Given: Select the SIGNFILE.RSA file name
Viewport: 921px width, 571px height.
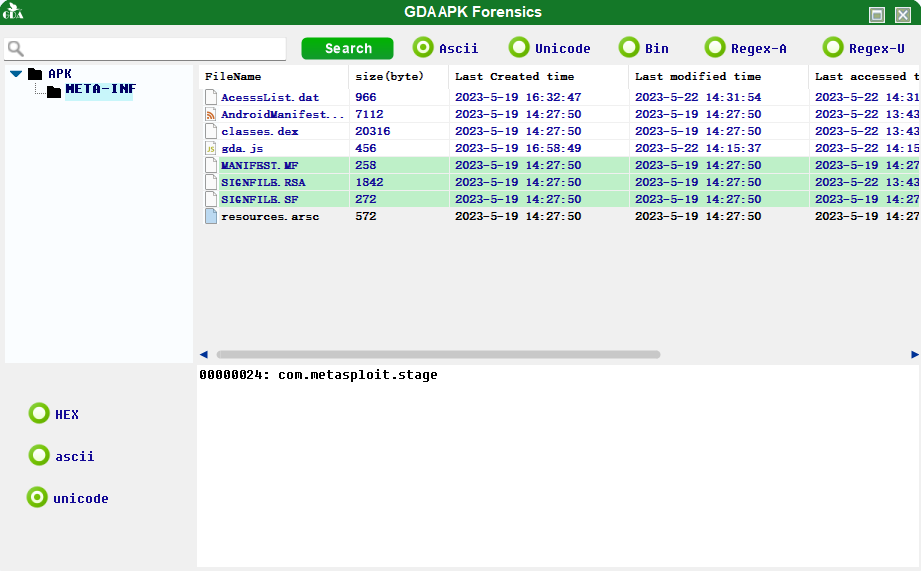Looking at the screenshot, I should [263, 183].
